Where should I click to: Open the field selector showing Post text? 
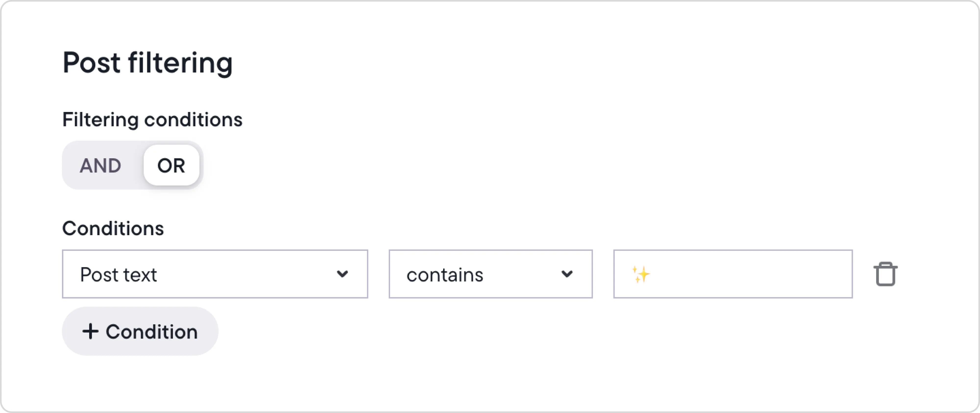pyautogui.click(x=215, y=274)
